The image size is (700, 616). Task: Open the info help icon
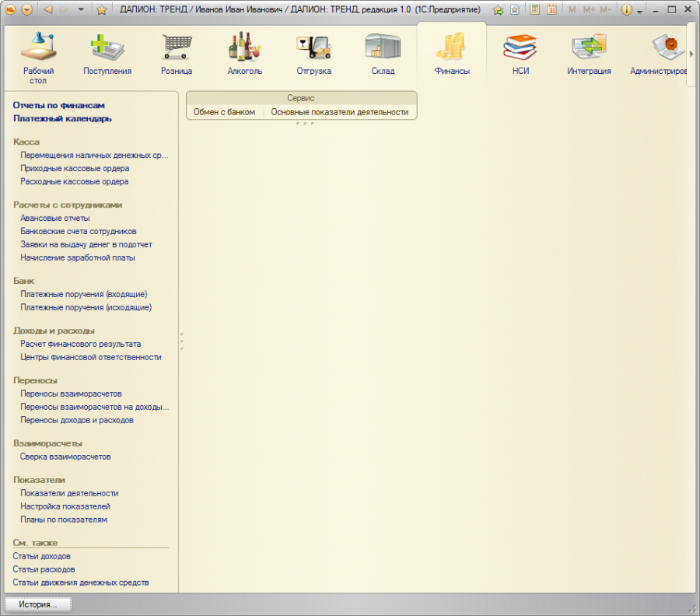(626, 10)
